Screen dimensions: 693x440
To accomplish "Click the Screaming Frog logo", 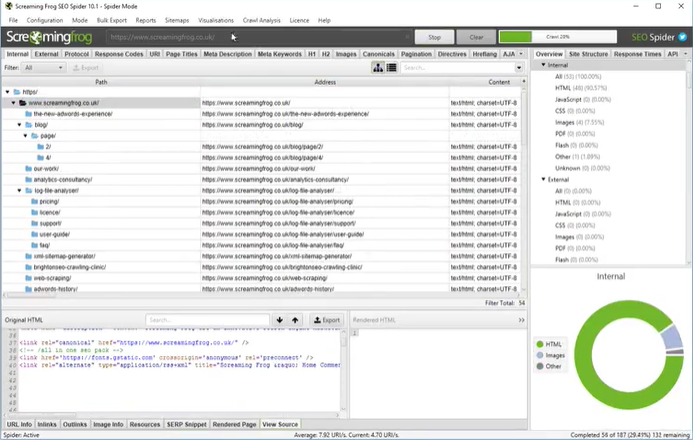I will click(x=50, y=37).
